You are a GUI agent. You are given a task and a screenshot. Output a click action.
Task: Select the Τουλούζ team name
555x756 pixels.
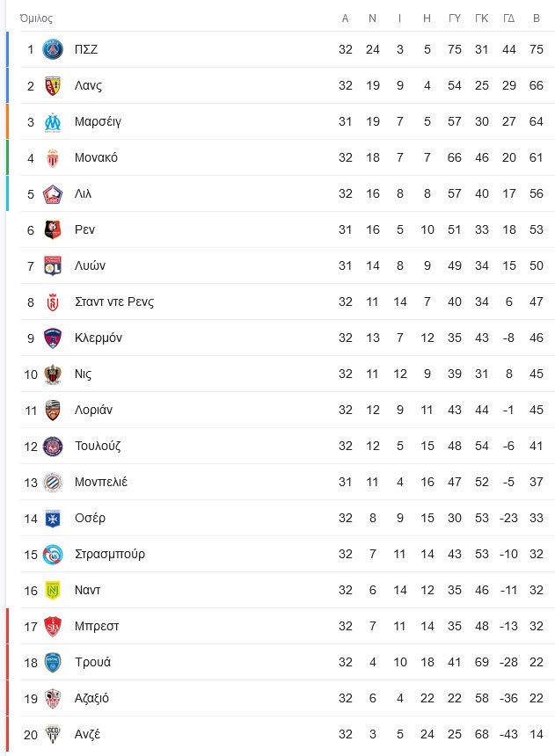(98, 446)
